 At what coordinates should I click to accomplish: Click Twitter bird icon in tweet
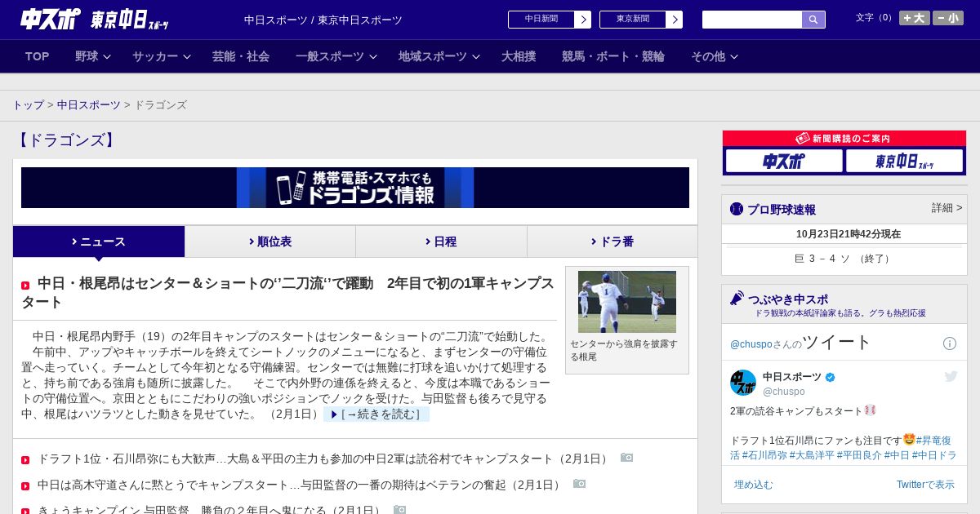(951, 376)
